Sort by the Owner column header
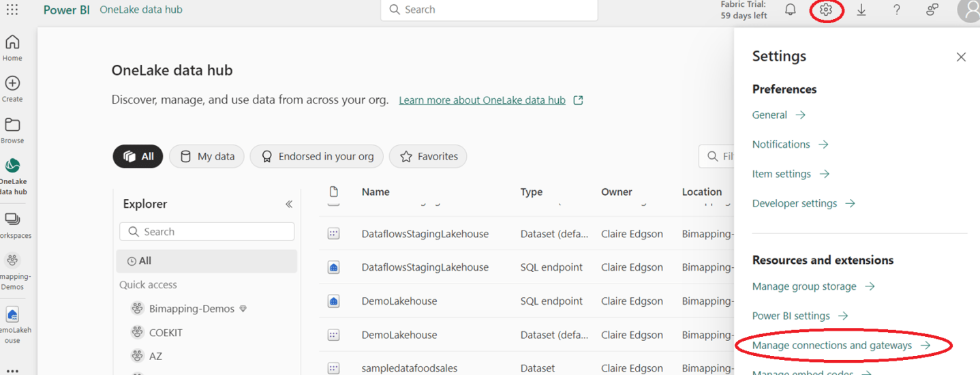The width and height of the screenshot is (980, 375). click(617, 192)
